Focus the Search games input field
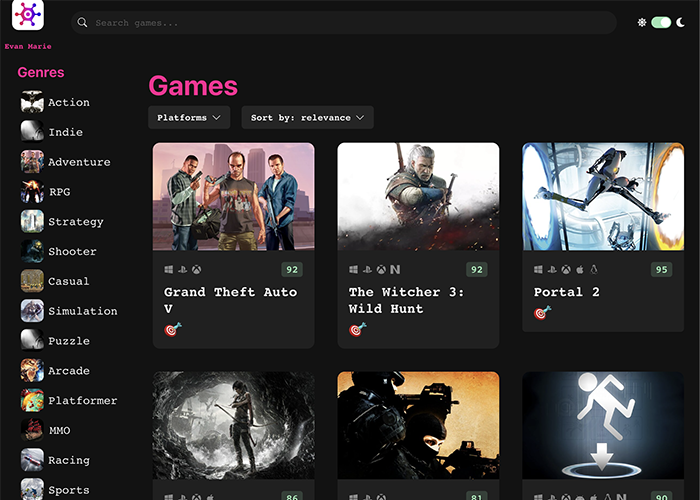The height and width of the screenshot is (500, 700). (344, 23)
